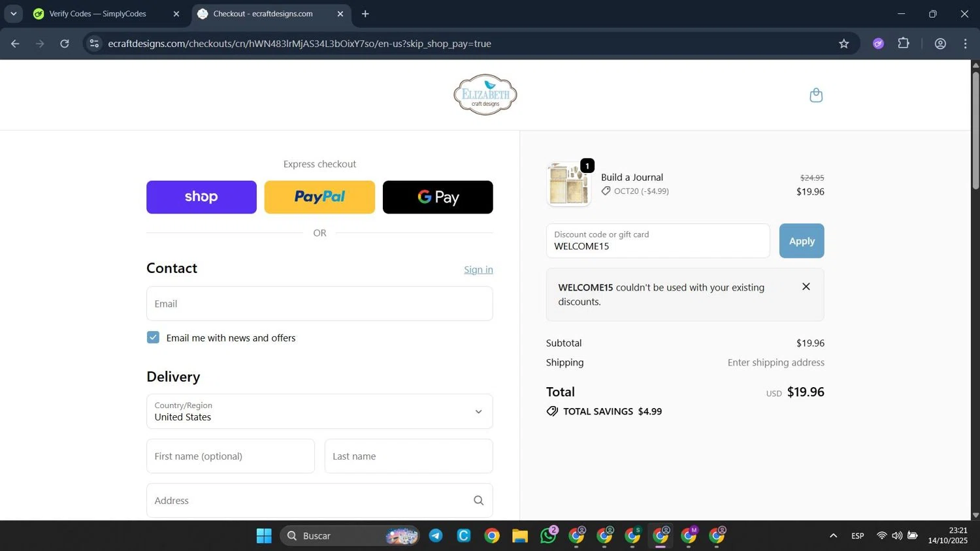Screen dimensions: 980x551
Task: Open the Wi-Fi network settings icon
Action: (881, 536)
